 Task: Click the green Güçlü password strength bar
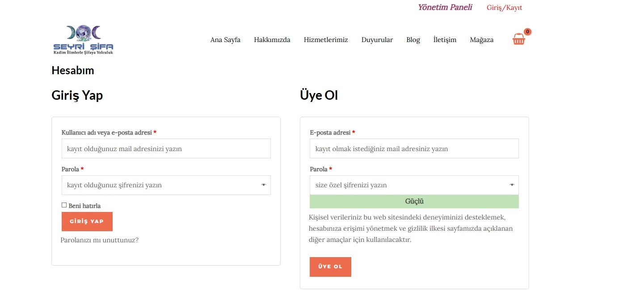coord(414,202)
